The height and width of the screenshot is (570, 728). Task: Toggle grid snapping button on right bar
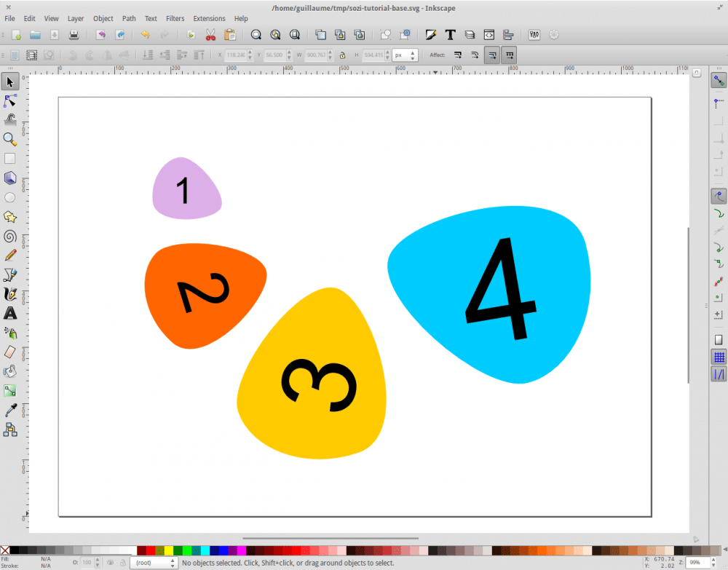(719, 357)
